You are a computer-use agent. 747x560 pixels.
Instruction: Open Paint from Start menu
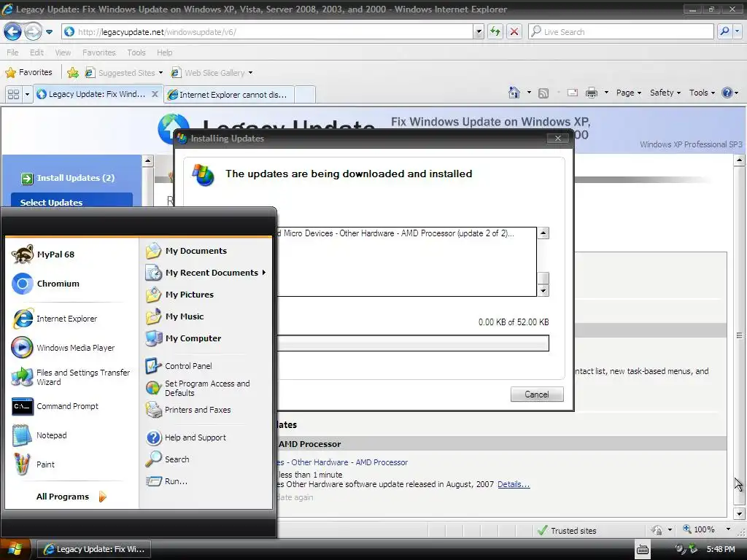34,464
